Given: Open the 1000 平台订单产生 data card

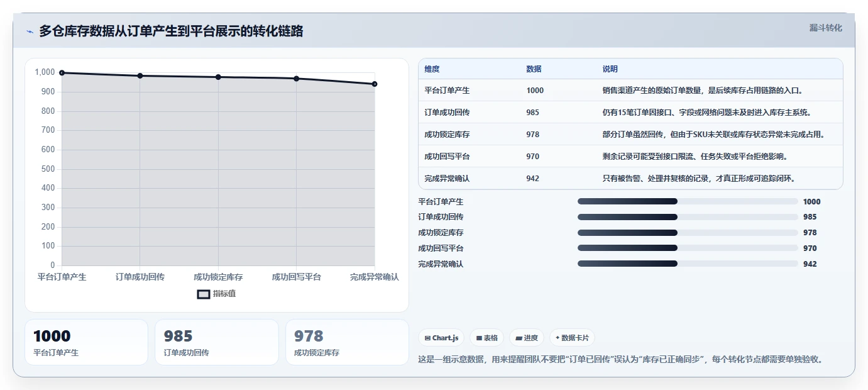Looking at the screenshot, I should click(86, 342).
